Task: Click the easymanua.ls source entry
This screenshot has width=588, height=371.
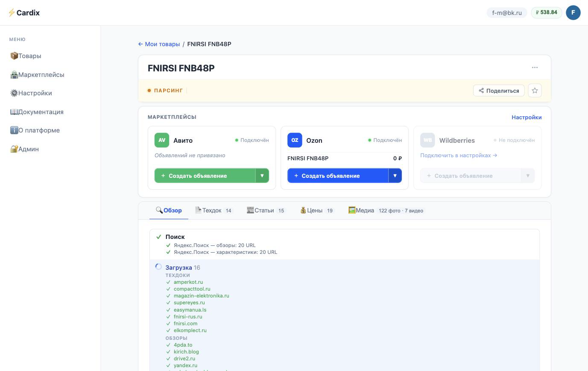Action: click(x=190, y=310)
